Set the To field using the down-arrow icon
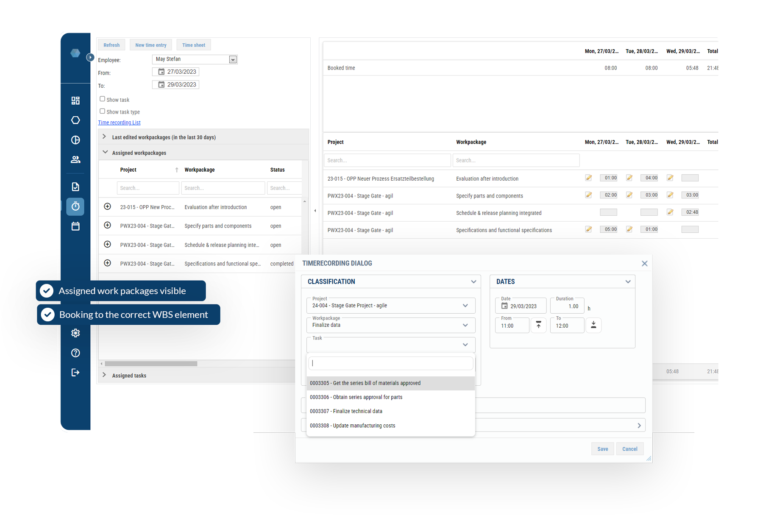The image size is (763, 532). click(593, 325)
